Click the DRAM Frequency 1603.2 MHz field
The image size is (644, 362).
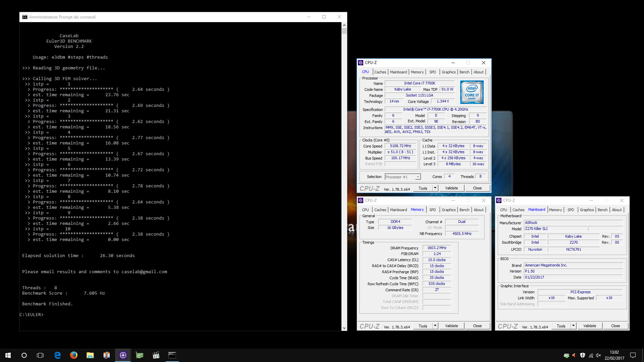pyautogui.click(x=437, y=248)
